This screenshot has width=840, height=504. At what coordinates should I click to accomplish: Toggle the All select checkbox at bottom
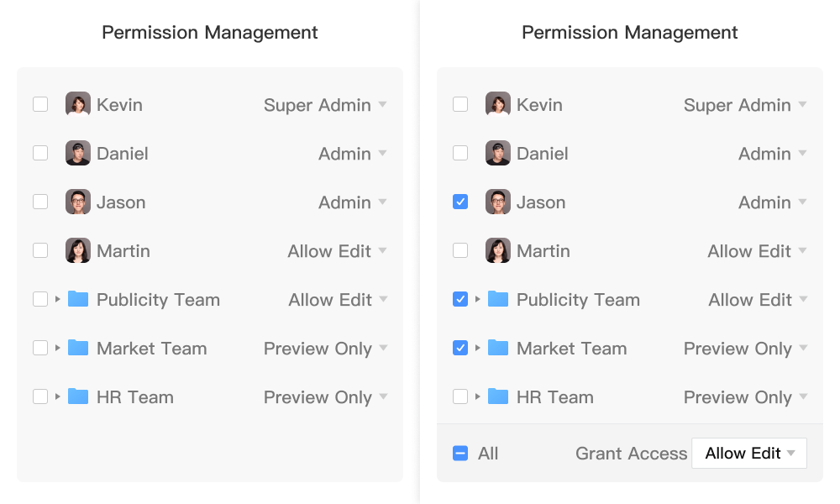pos(460,453)
